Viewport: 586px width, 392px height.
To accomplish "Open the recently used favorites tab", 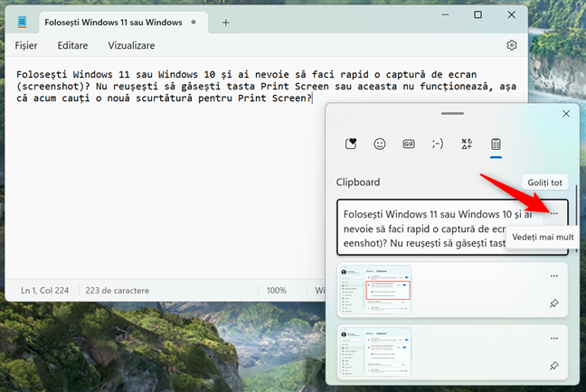I will [351, 144].
